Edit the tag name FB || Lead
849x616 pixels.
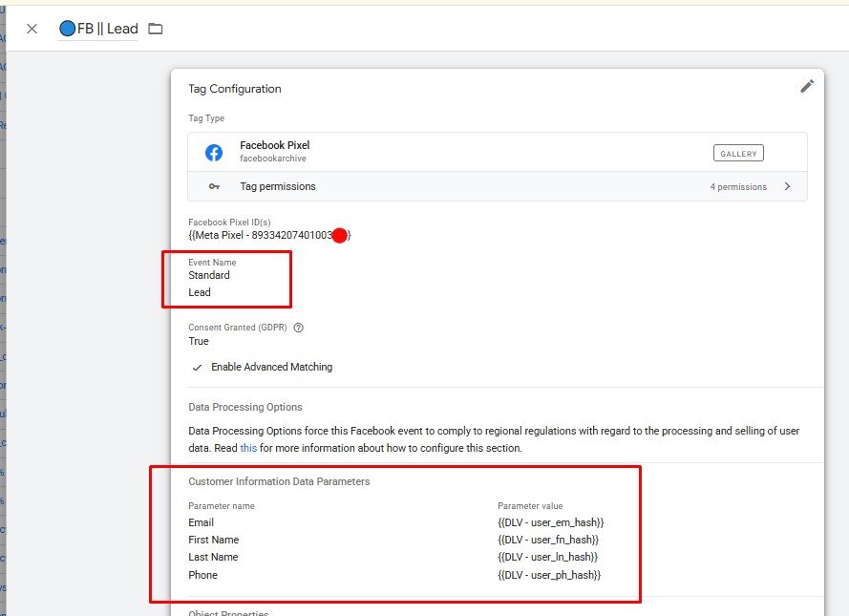point(108,29)
